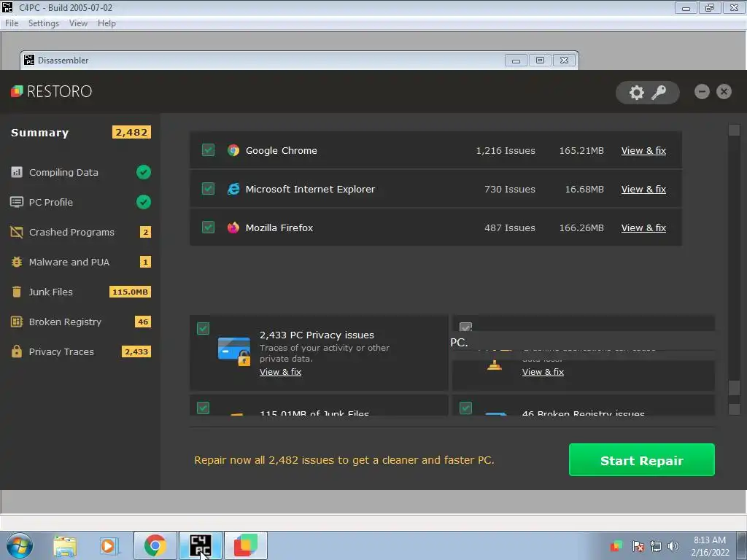This screenshot has height=560, width=747.
Task: Click View & fix for Internet Explorer
Action: [x=643, y=189]
